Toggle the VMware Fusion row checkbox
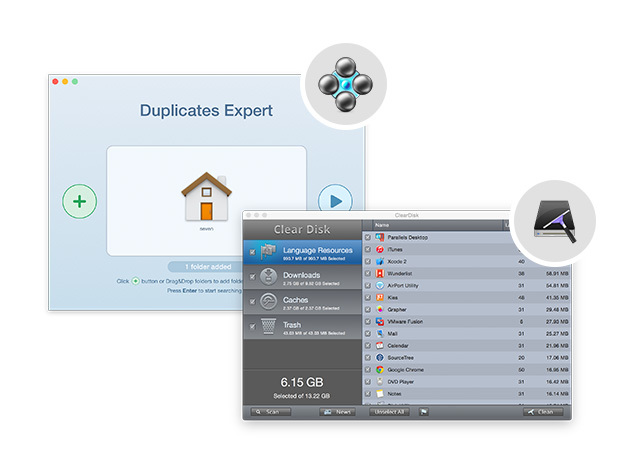This screenshot has width=630, height=473. coord(368,322)
